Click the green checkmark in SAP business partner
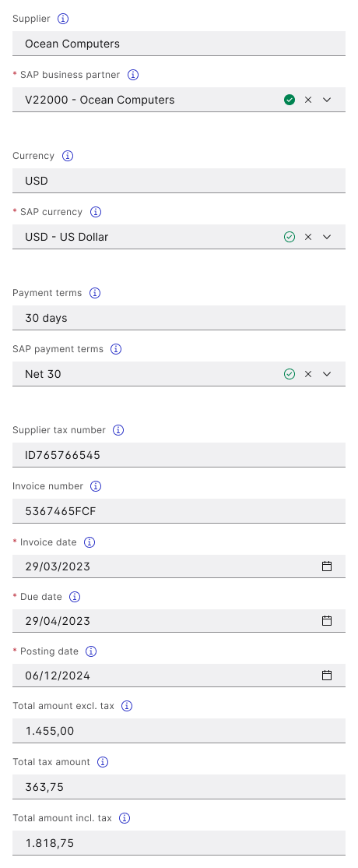The width and height of the screenshot is (358, 868). click(290, 100)
